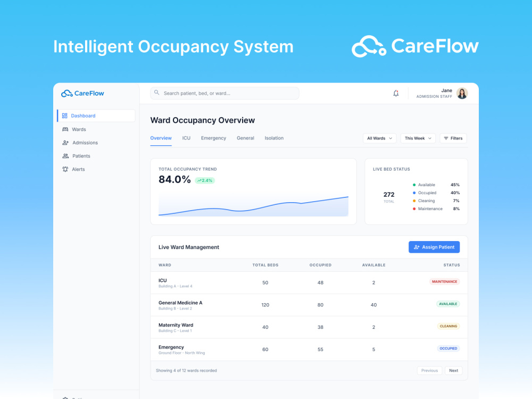Click the 272 total beds figure
This screenshot has height=399, width=532.
click(389, 195)
